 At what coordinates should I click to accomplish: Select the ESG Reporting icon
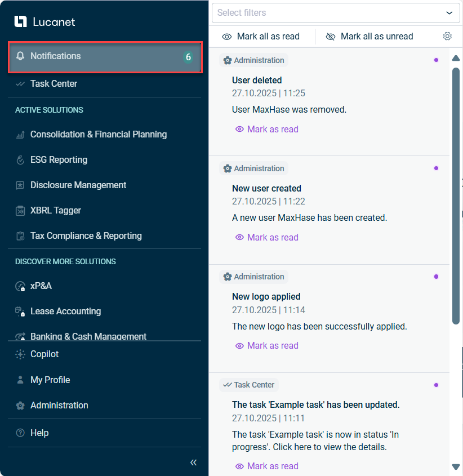[20, 159]
